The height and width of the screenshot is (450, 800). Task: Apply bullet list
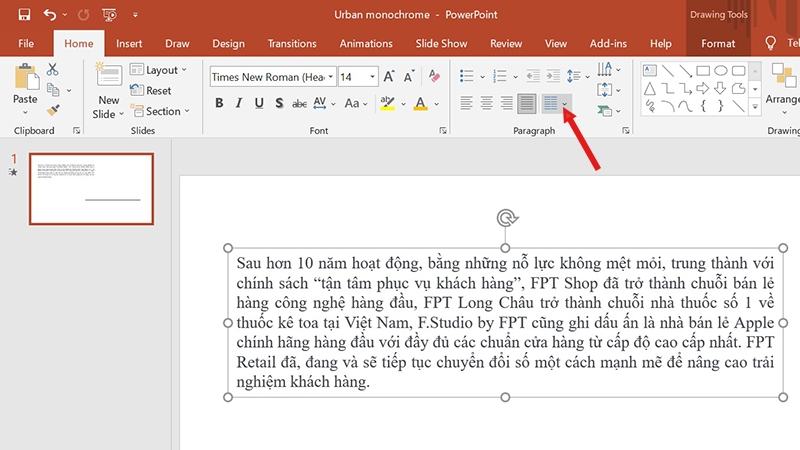466,76
